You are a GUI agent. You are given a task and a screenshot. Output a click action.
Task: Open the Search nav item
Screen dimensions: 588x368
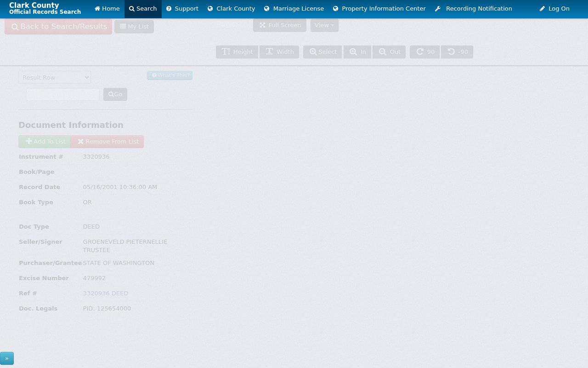[x=143, y=9]
